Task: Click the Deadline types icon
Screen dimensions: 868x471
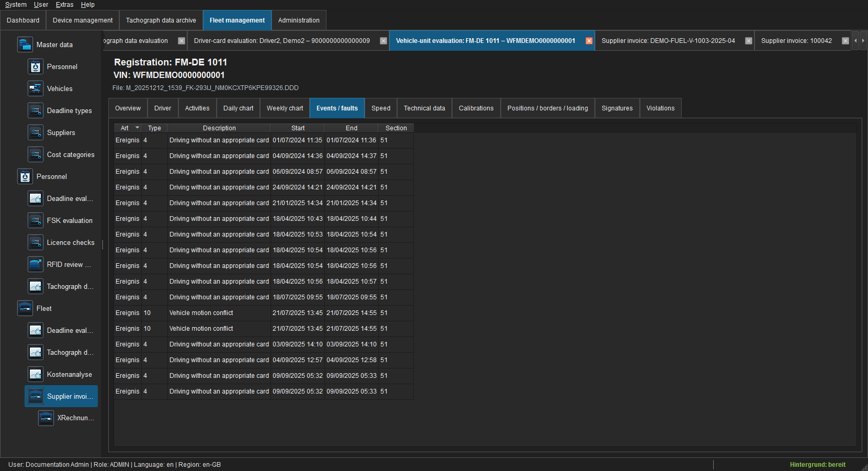Action: point(36,110)
